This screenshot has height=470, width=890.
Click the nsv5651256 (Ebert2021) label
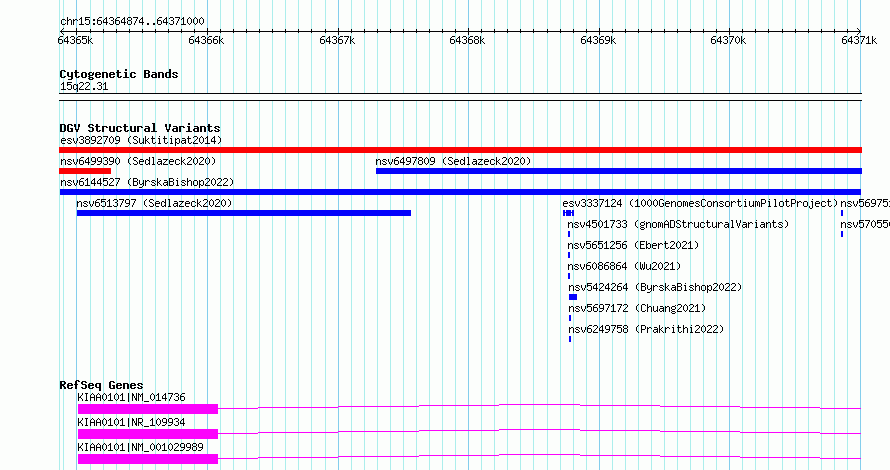(x=633, y=245)
